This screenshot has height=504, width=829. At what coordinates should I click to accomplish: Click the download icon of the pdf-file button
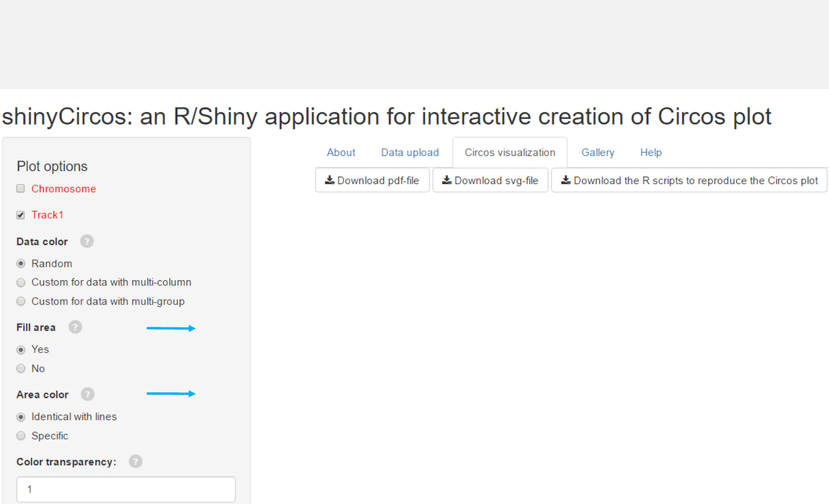click(x=330, y=180)
